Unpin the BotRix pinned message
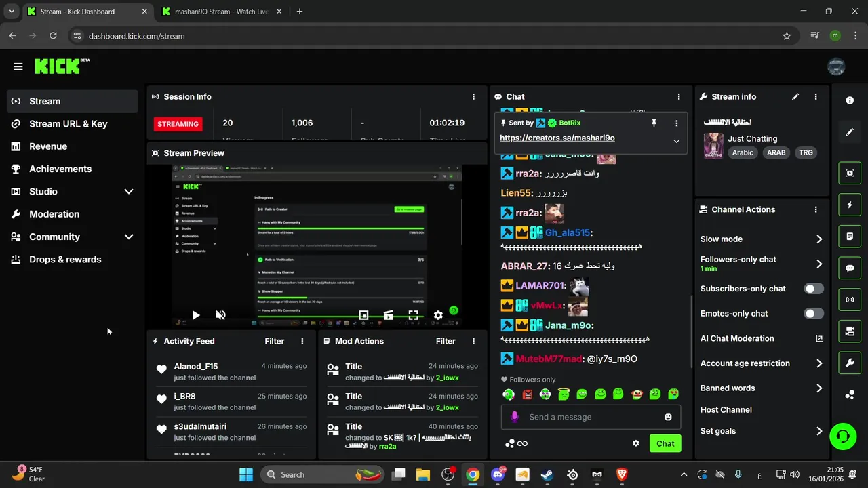The image size is (868, 488). pos(654,123)
